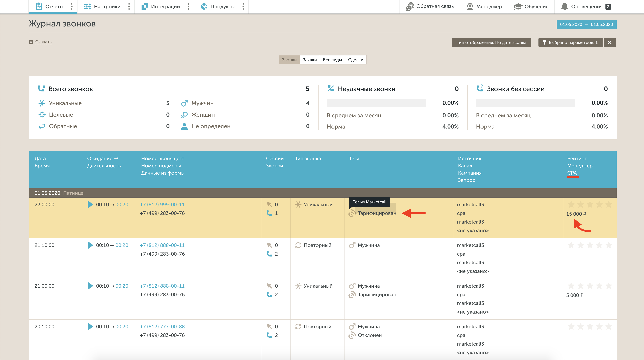This screenshot has width=644, height=360.
Task: Expand Интеграции three-dot options
Action: tap(189, 6)
